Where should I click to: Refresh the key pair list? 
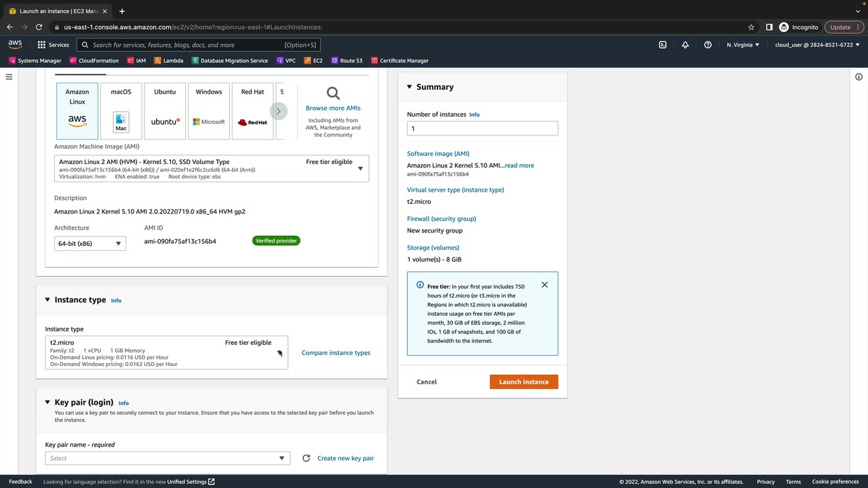[x=306, y=458]
